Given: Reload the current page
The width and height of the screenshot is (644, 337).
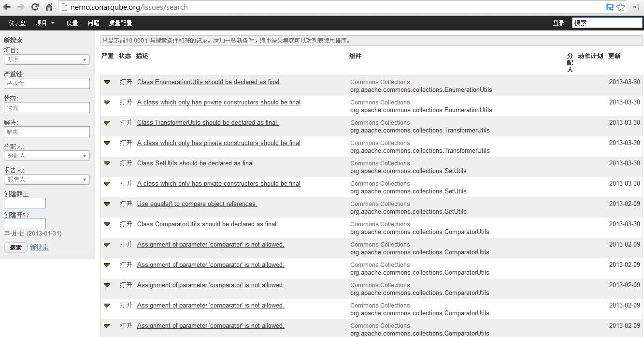Looking at the screenshot, I should 35,7.
